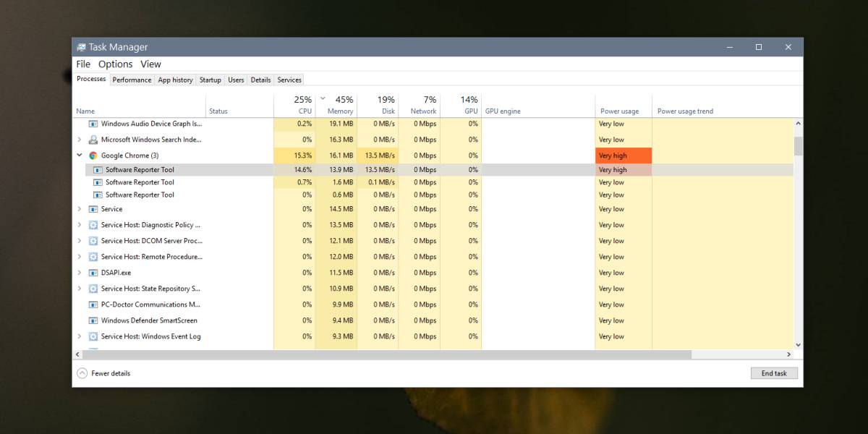Sort by the Name column header

click(140, 105)
